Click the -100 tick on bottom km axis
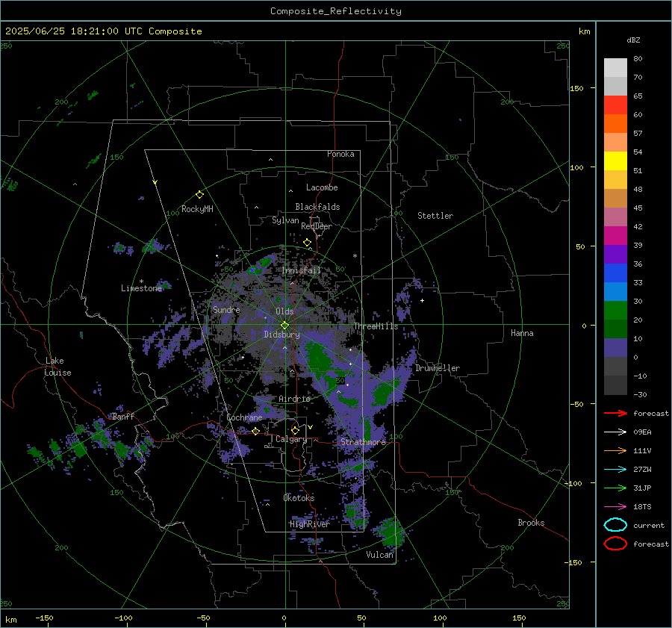The height and width of the screenshot is (628, 672). [x=123, y=618]
